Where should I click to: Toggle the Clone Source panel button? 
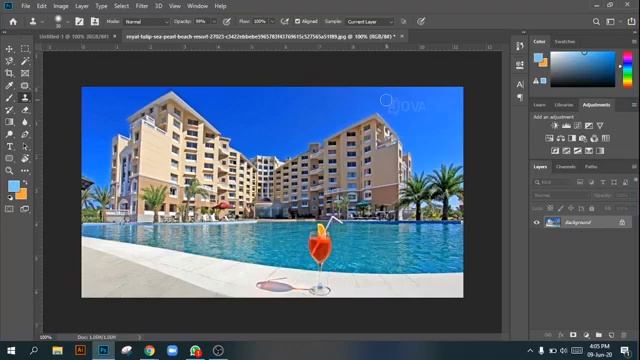click(95, 22)
